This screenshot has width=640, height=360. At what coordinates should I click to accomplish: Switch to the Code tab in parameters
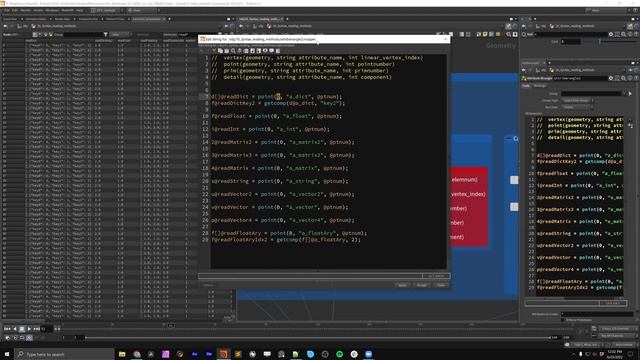[526, 86]
